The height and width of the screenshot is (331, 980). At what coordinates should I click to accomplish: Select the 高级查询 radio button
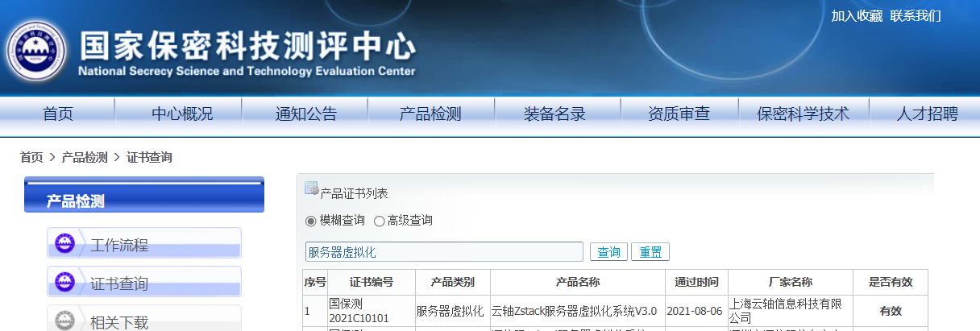(379, 221)
